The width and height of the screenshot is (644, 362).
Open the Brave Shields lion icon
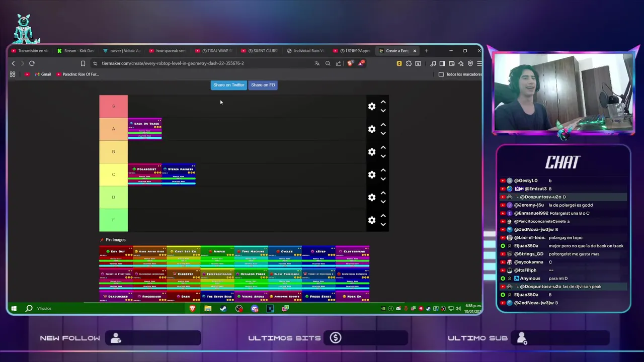[350, 63]
